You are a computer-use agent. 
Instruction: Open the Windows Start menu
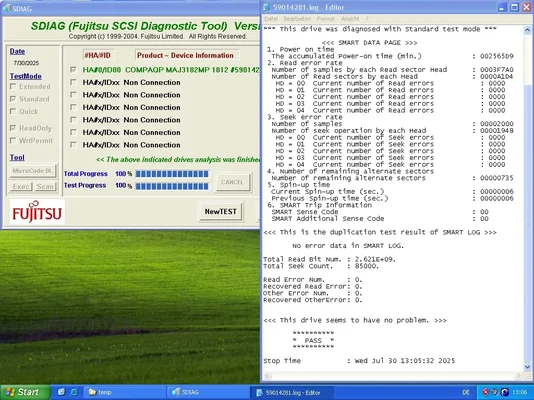(25, 392)
